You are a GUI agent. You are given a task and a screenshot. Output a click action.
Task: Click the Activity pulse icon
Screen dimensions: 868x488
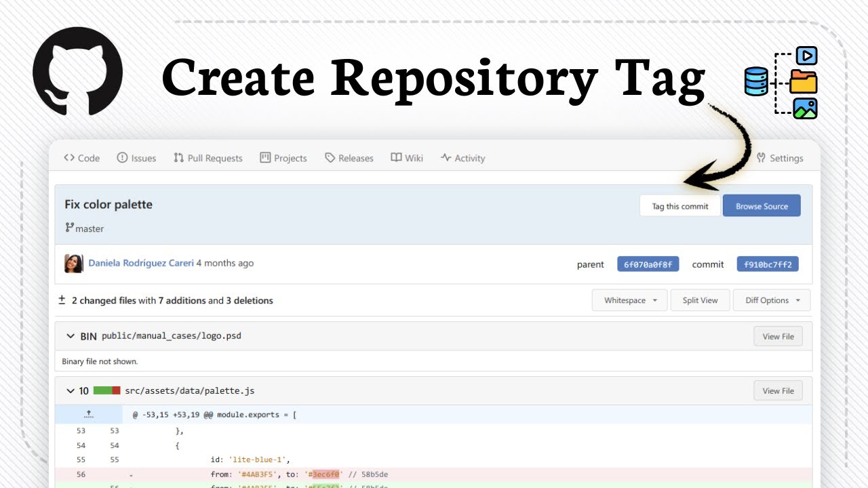pos(446,158)
